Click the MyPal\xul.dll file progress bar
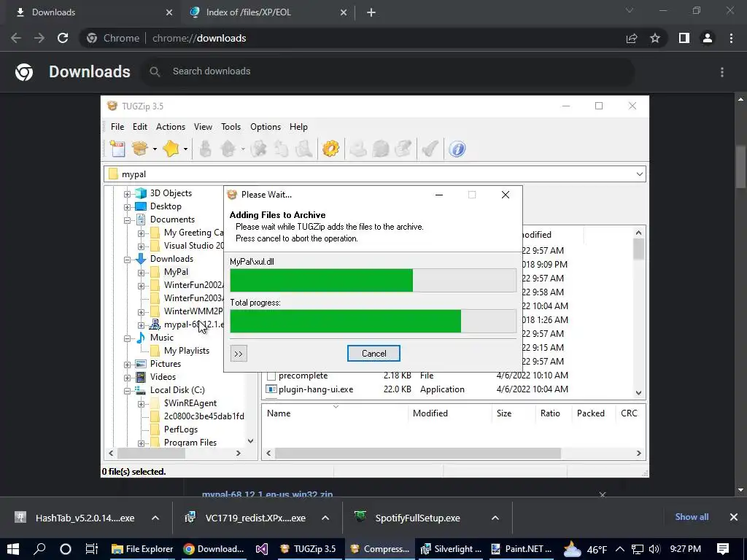 [x=373, y=280]
